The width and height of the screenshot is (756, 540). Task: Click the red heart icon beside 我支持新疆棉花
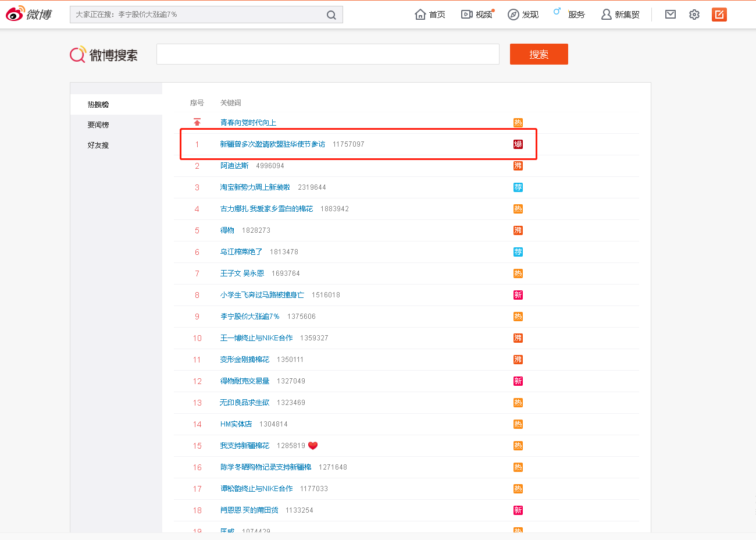point(313,446)
